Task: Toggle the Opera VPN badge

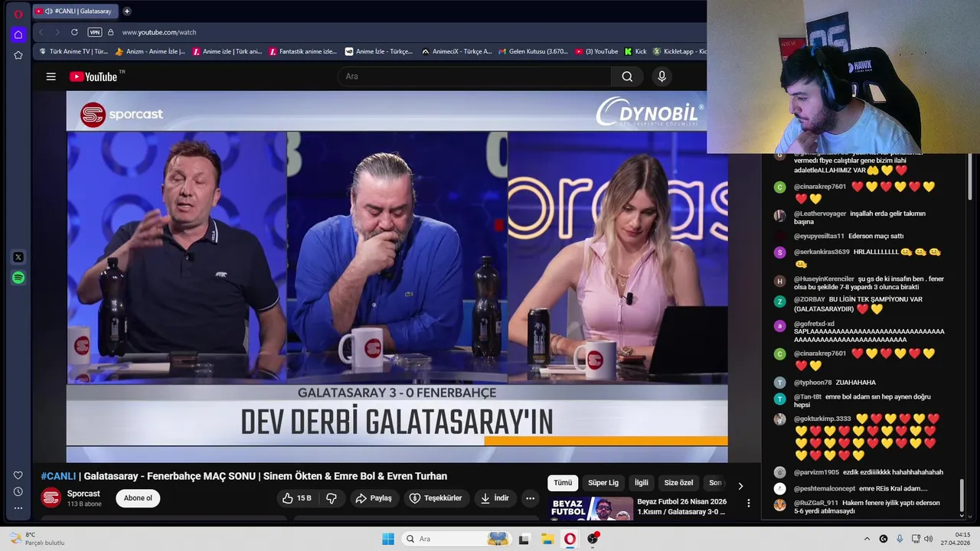Action: point(95,32)
